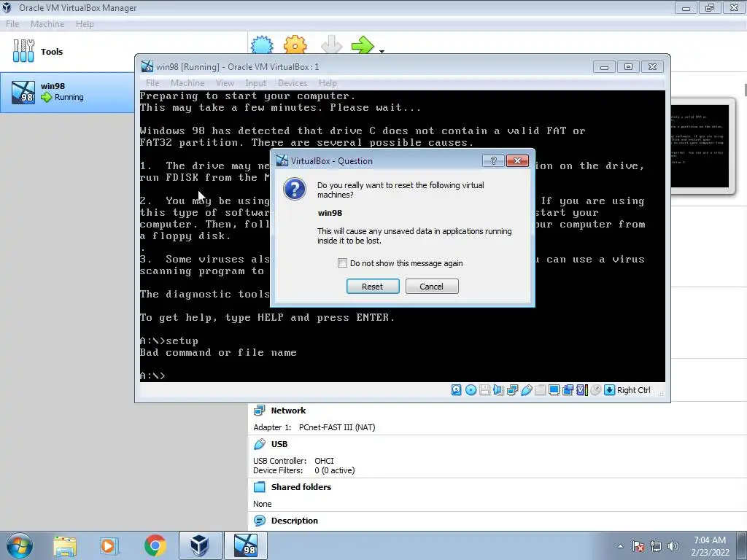Click the Manager details scrollbar handle
The image size is (747, 560).
(745, 90)
